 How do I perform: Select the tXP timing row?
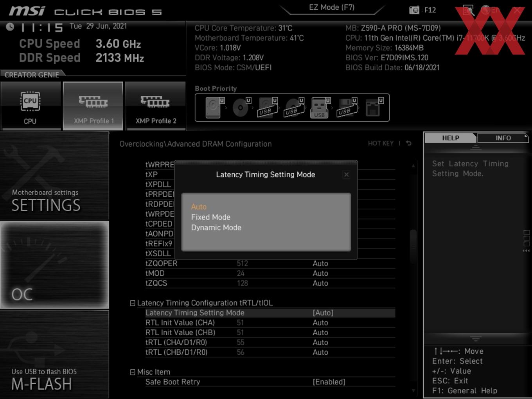click(152, 174)
